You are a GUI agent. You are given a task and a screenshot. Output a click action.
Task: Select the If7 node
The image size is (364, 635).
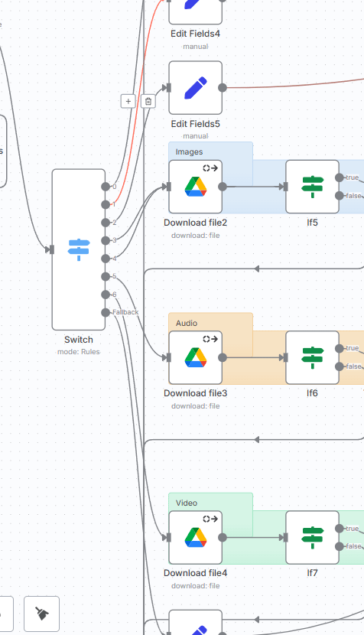click(x=312, y=537)
